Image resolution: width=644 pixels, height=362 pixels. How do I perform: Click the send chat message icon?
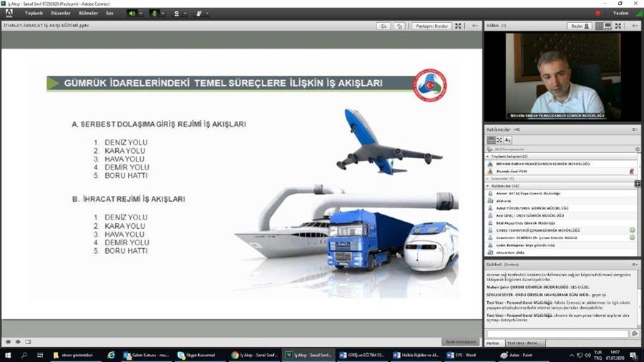coord(634,333)
